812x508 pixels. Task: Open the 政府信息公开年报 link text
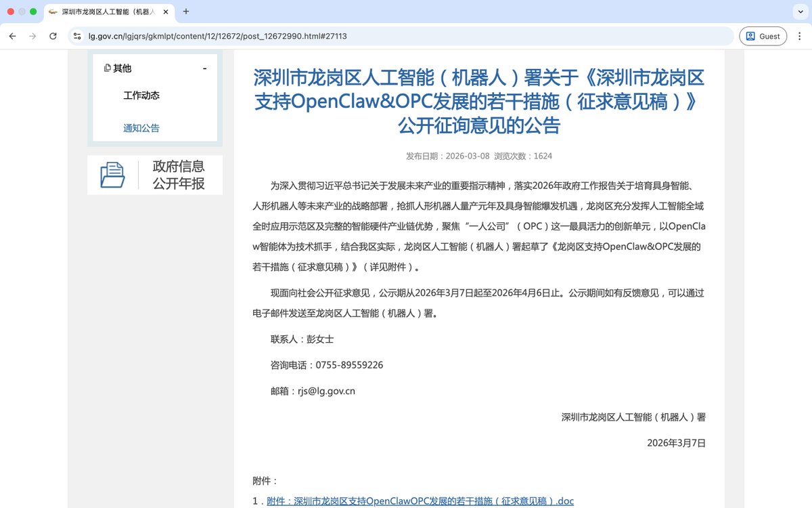click(x=179, y=175)
